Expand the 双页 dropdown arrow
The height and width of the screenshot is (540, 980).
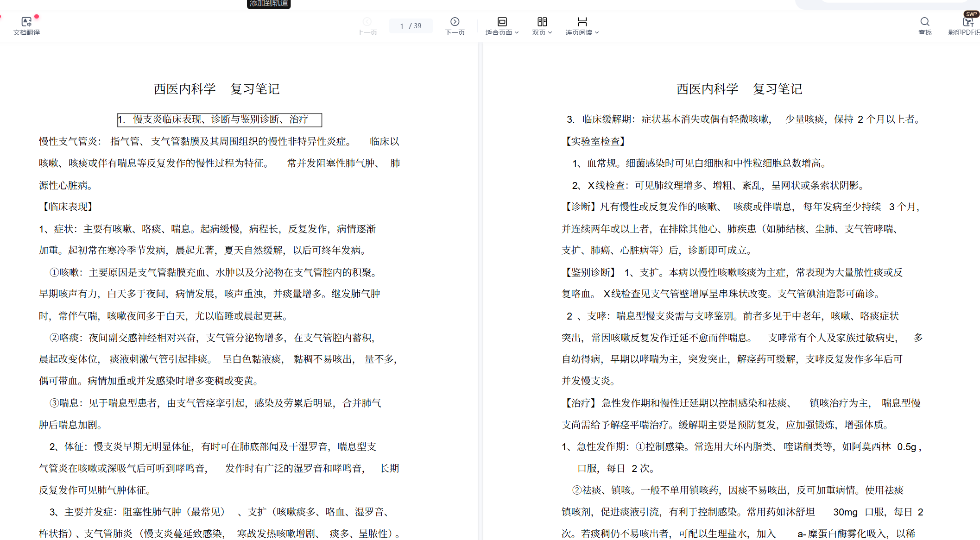(x=550, y=32)
